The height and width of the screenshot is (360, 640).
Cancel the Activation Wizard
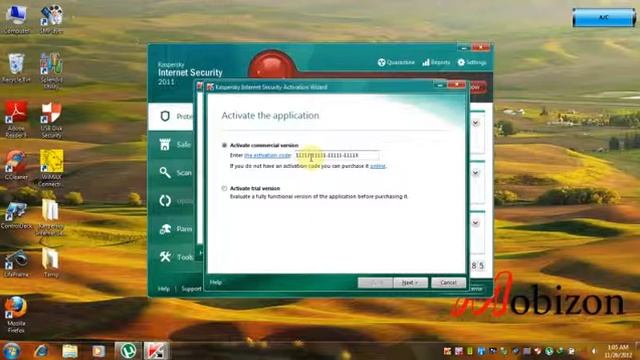[x=448, y=282]
